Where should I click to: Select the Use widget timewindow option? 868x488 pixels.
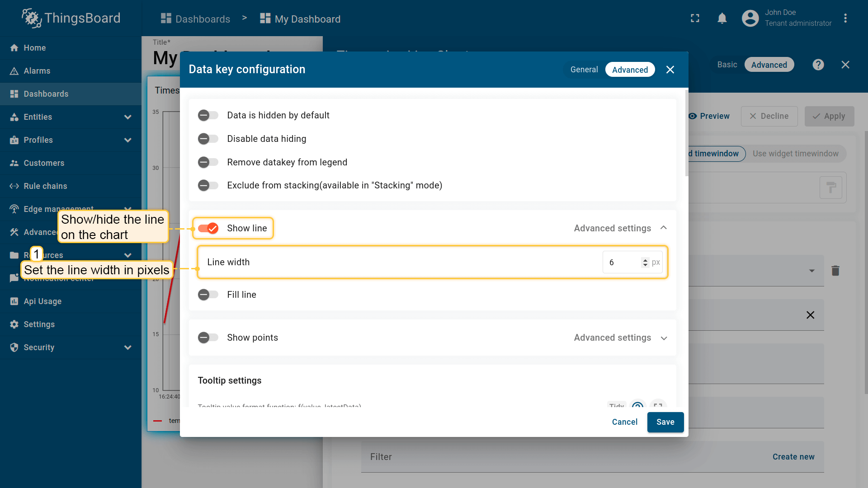click(795, 154)
